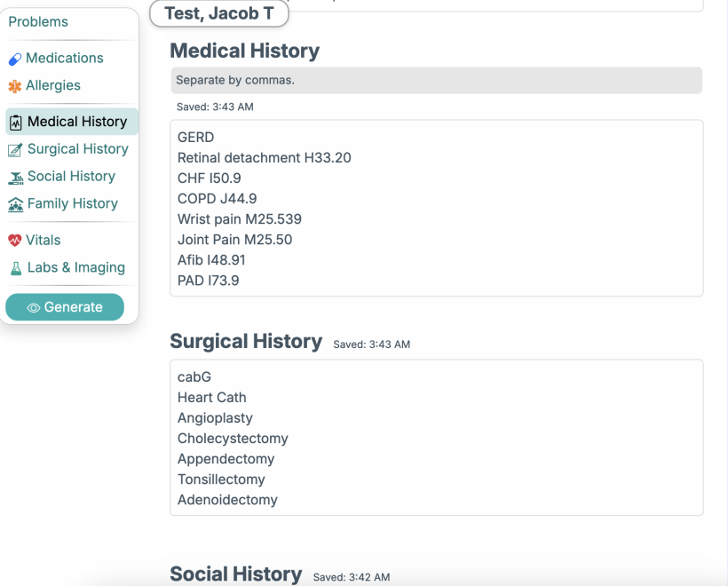Image resolution: width=728 pixels, height=586 pixels.
Task: Open the Problems section from sidebar
Action: [x=38, y=21]
